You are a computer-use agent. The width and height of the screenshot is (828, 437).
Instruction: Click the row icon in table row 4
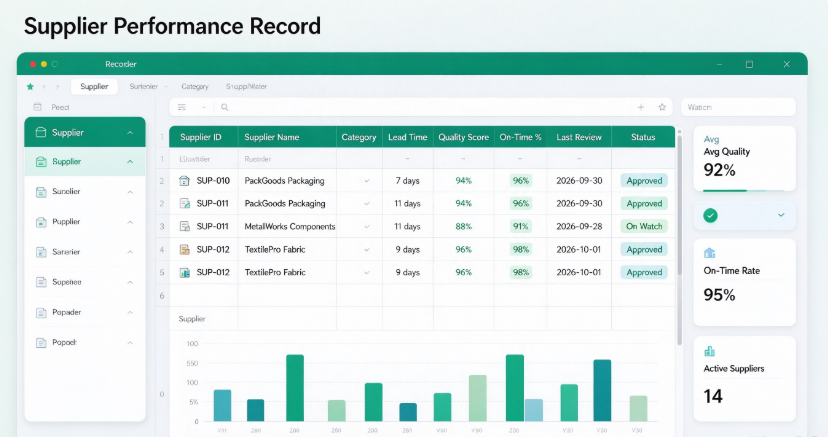(x=184, y=250)
